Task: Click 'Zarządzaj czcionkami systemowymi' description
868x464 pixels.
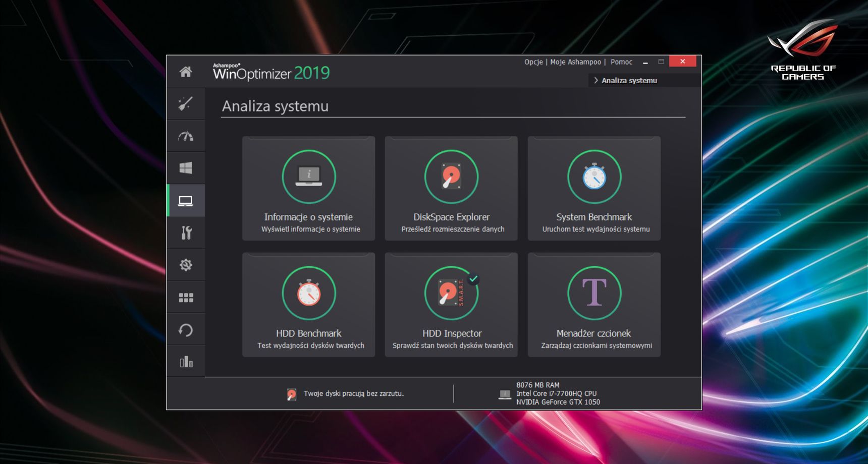Action: tap(596, 345)
